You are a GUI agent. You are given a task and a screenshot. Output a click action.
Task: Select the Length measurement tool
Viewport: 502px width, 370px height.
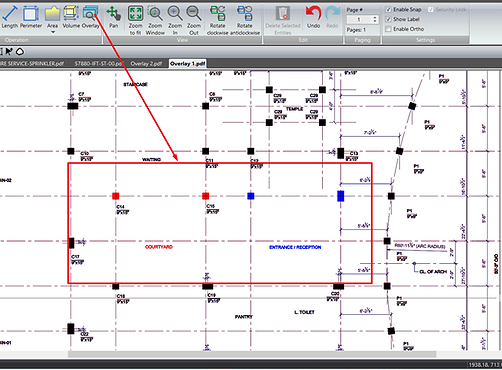[x=10, y=17]
